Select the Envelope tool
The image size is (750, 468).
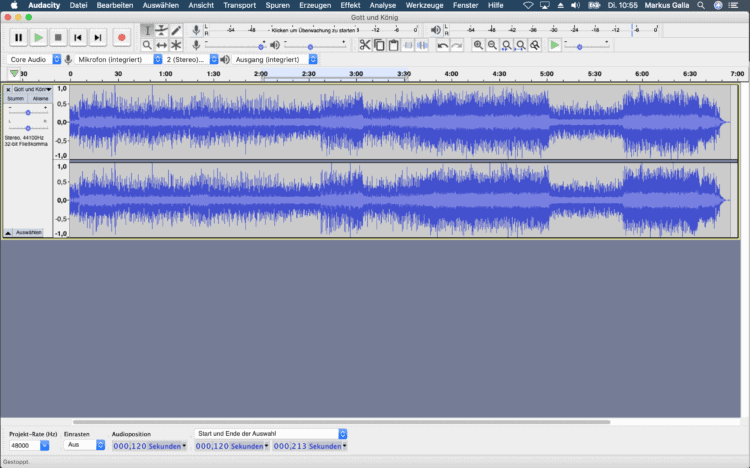click(162, 31)
